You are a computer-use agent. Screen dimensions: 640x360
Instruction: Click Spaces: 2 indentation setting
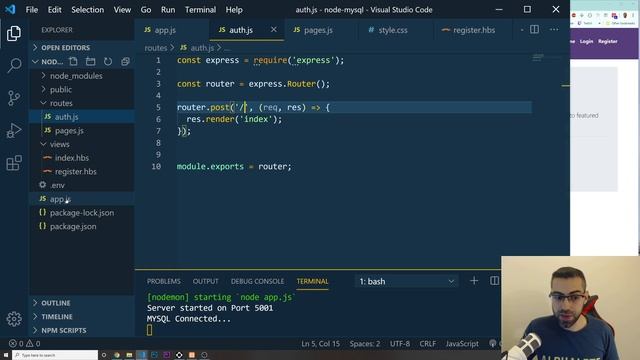[365, 344]
